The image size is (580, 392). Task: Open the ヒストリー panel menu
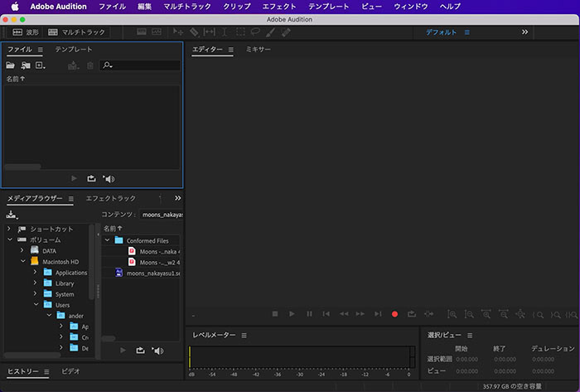tap(46, 371)
